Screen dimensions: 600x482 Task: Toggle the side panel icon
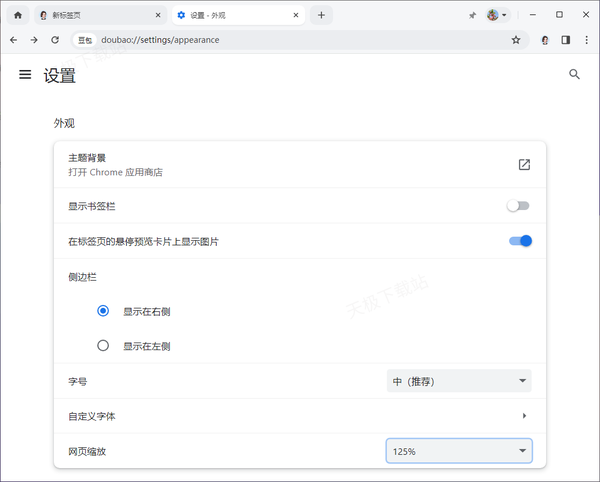566,40
